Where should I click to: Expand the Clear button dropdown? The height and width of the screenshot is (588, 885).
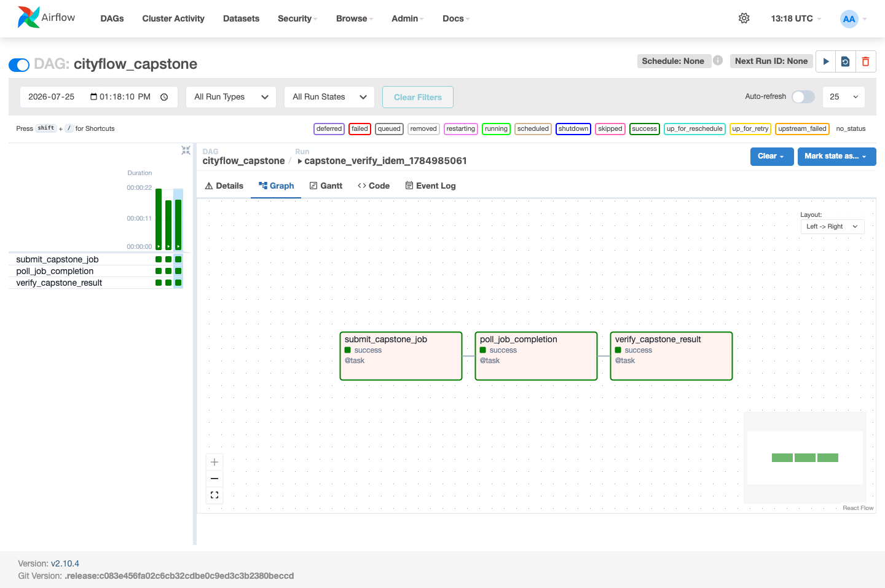(x=772, y=157)
